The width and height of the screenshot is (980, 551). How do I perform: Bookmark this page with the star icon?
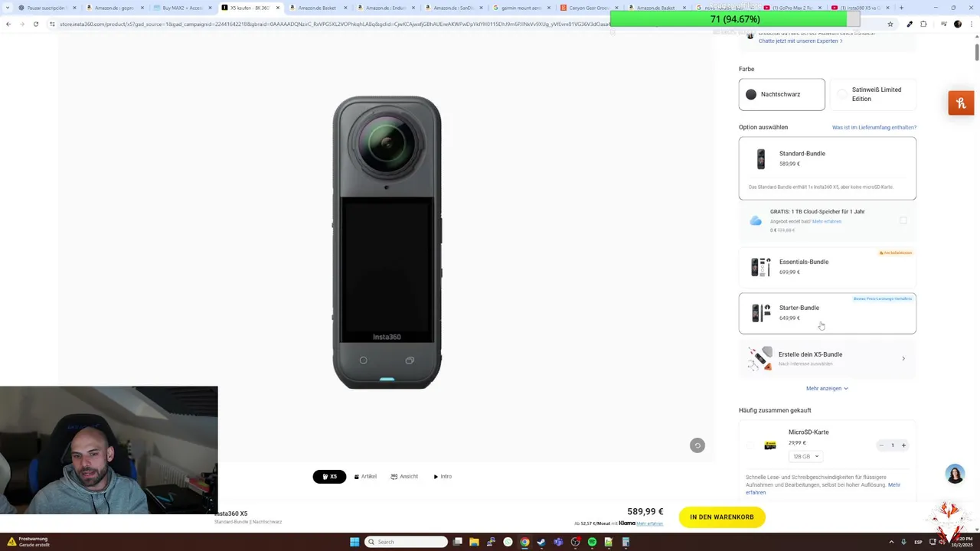890,24
